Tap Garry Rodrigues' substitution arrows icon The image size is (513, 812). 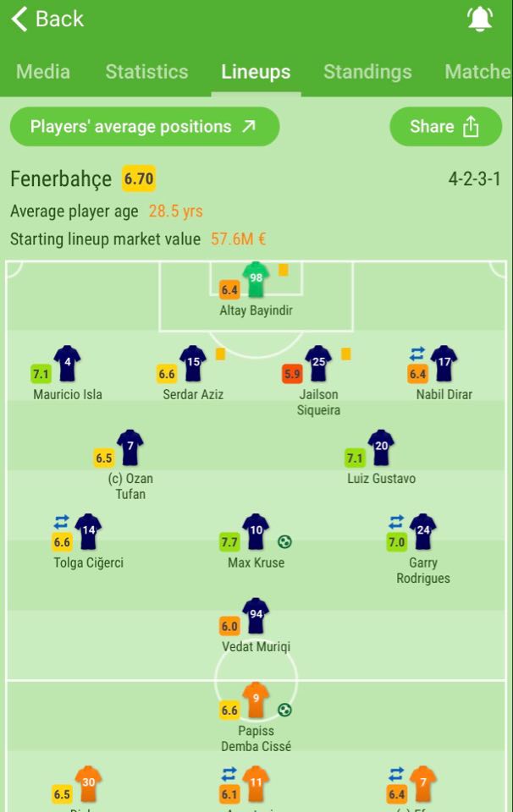click(x=396, y=522)
